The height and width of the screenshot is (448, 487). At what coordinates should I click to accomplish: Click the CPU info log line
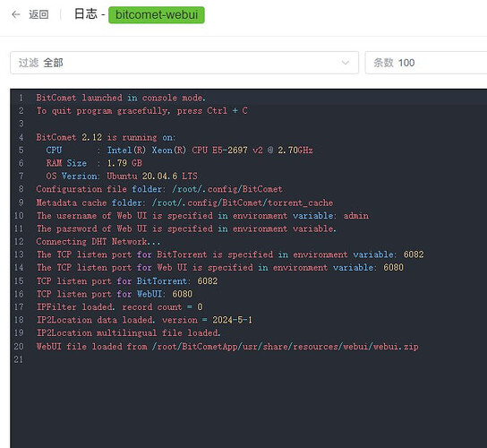[179, 151]
